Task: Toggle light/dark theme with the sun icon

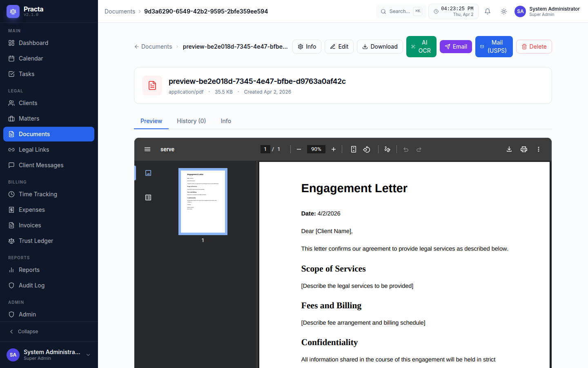Action: [503, 11]
